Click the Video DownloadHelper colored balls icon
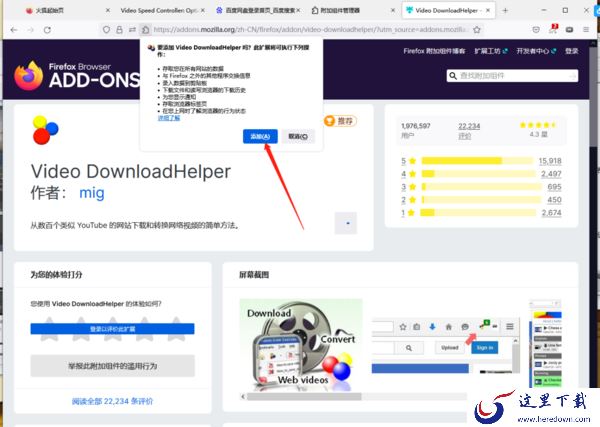The height and width of the screenshot is (427, 600). (x=45, y=130)
